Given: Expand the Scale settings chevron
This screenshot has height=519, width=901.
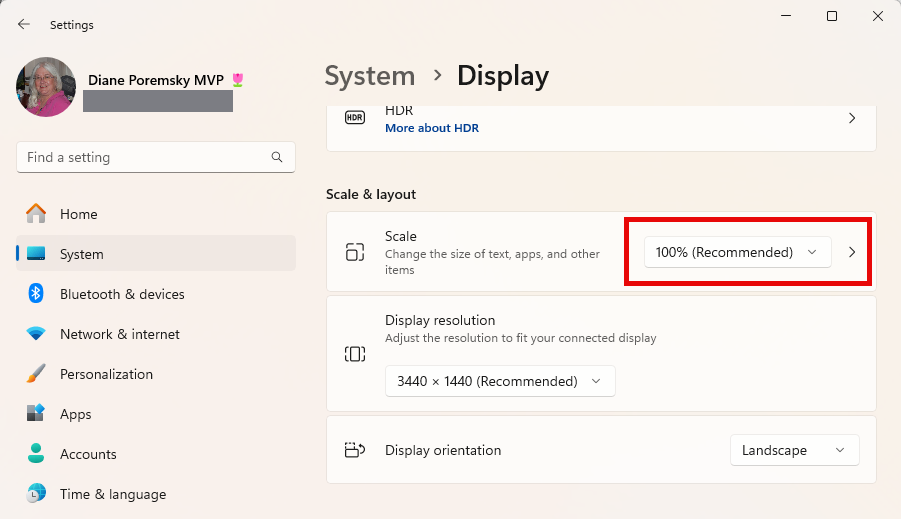Looking at the screenshot, I should coord(852,252).
